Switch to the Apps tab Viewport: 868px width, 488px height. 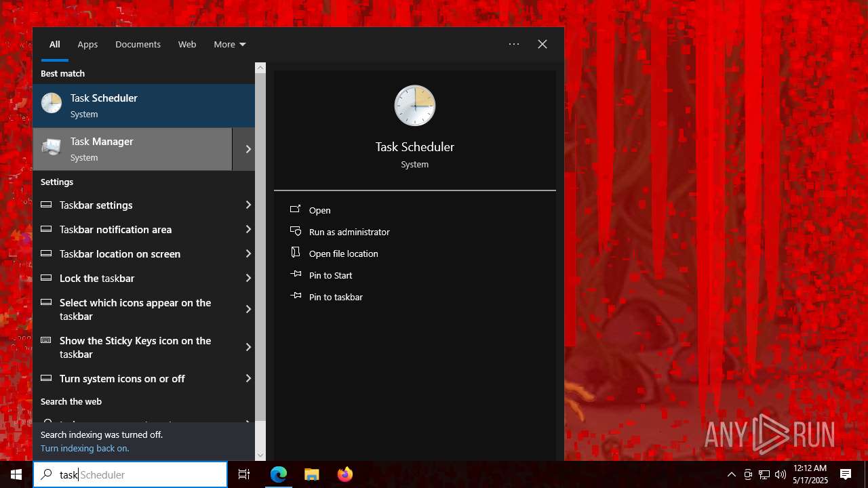click(x=87, y=44)
